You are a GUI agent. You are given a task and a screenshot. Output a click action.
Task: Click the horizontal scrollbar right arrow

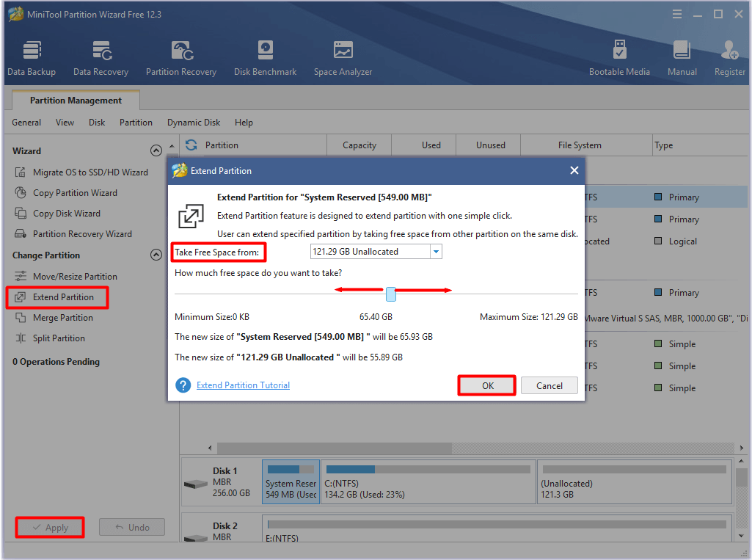pyautogui.click(x=742, y=448)
